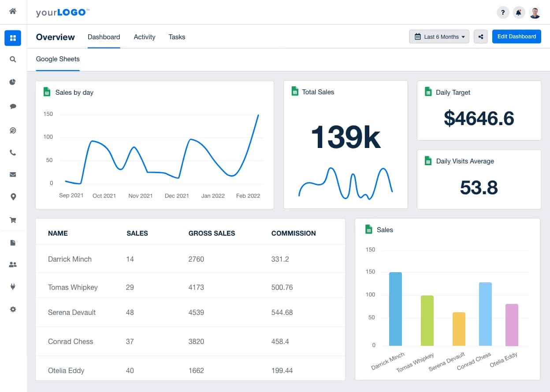Click the home icon in sidebar
Viewport: 550px width, 392px height.
[x=13, y=11]
